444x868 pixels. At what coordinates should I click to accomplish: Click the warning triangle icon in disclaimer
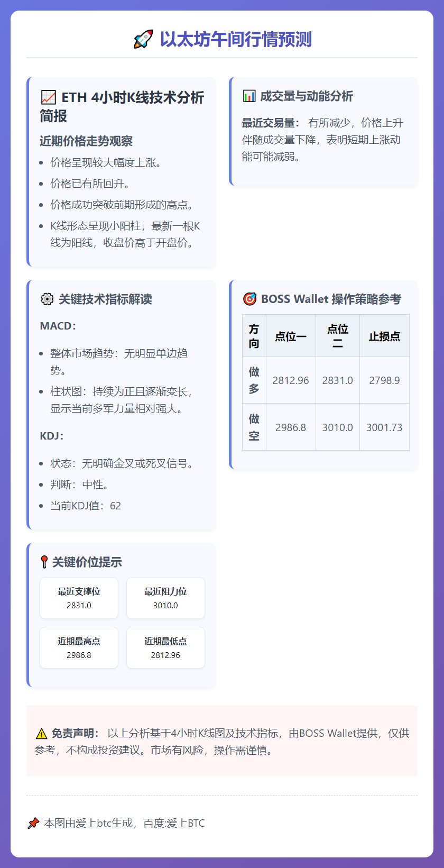pyautogui.click(x=41, y=734)
